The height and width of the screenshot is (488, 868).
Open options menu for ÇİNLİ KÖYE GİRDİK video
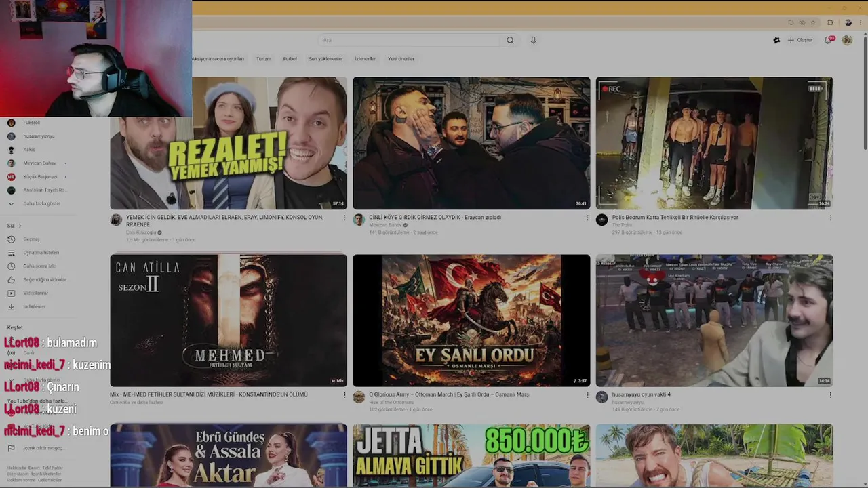587,218
